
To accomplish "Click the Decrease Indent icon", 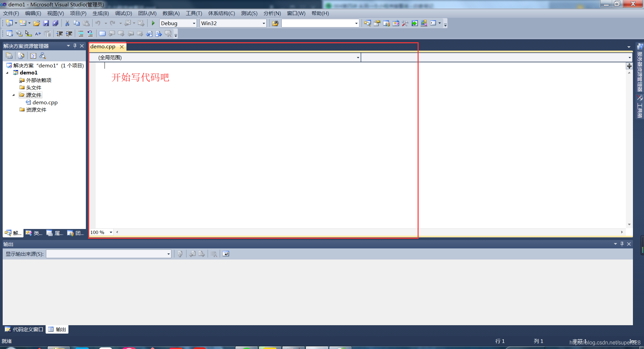I will click(60, 34).
